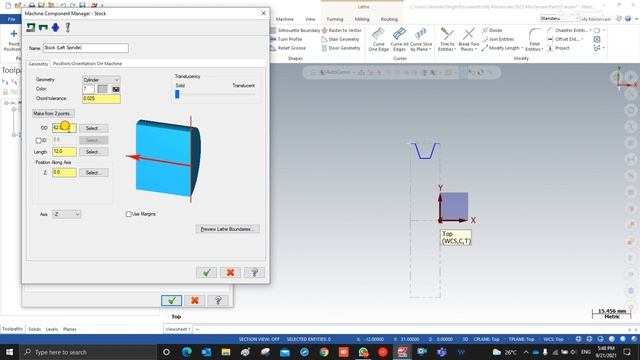
Task: Click Raster to Vector command
Action: (342, 30)
